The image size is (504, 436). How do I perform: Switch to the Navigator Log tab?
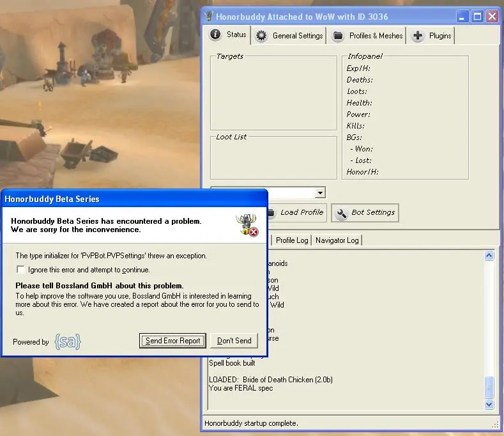[x=337, y=240]
